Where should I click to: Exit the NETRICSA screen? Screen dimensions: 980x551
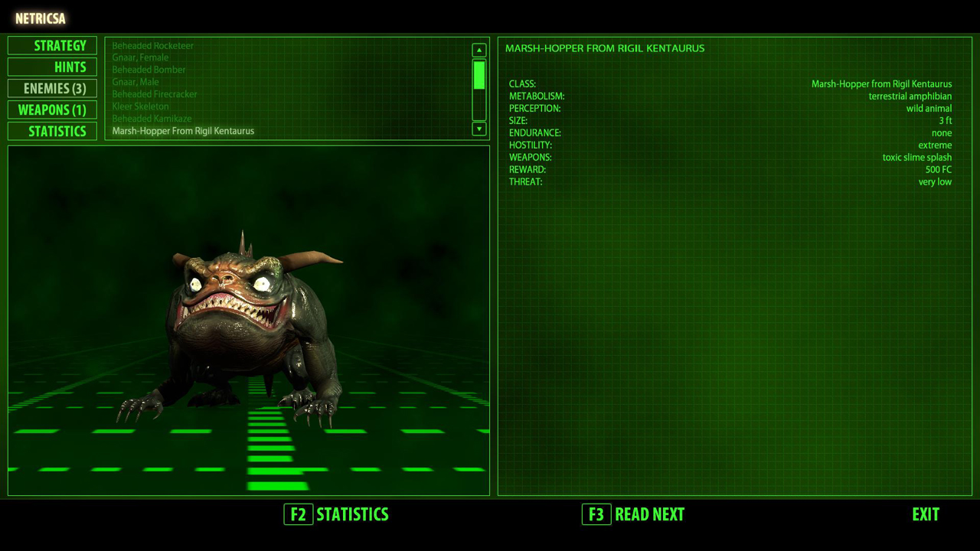926,514
